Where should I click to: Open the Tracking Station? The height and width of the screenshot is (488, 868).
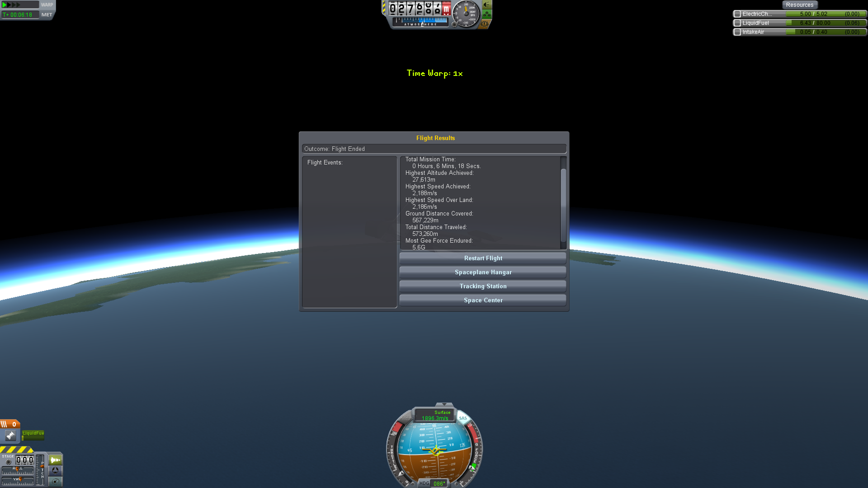tap(483, 286)
